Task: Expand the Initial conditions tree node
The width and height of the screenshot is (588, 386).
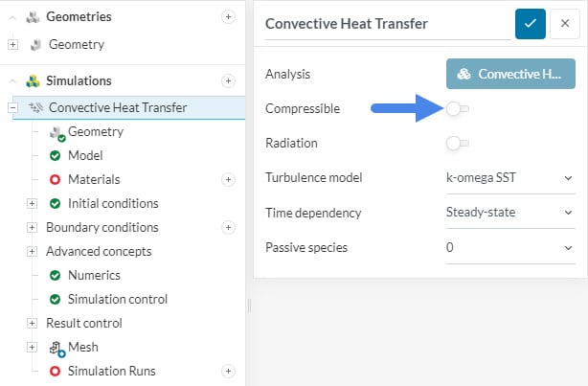Action: [x=32, y=203]
